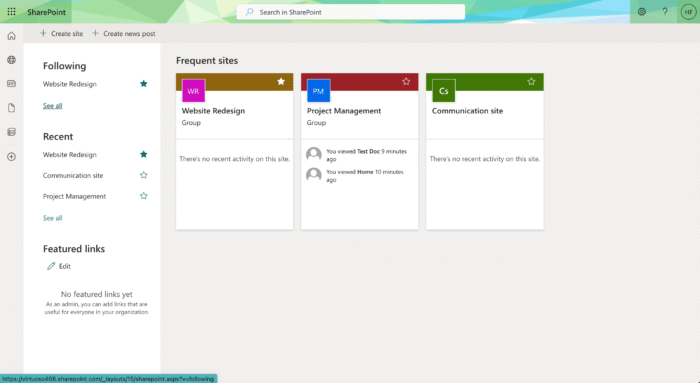
Task: Click the Frequent sites heading
Action: click(x=207, y=60)
